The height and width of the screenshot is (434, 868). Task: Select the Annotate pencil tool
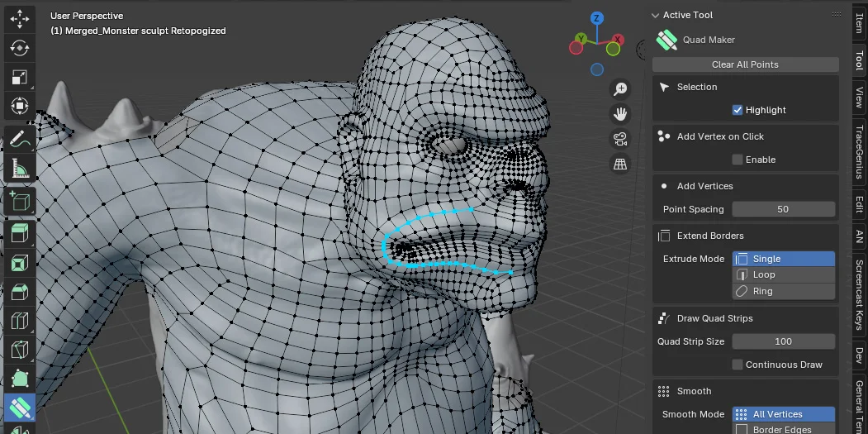pyautogui.click(x=20, y=140)
